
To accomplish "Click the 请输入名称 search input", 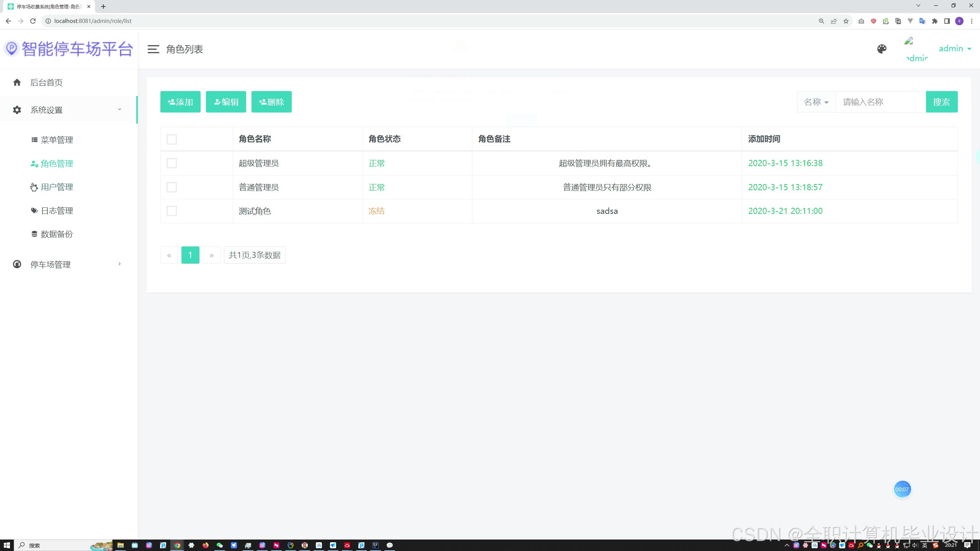I will pyautogui.click(x=880, y=102).
